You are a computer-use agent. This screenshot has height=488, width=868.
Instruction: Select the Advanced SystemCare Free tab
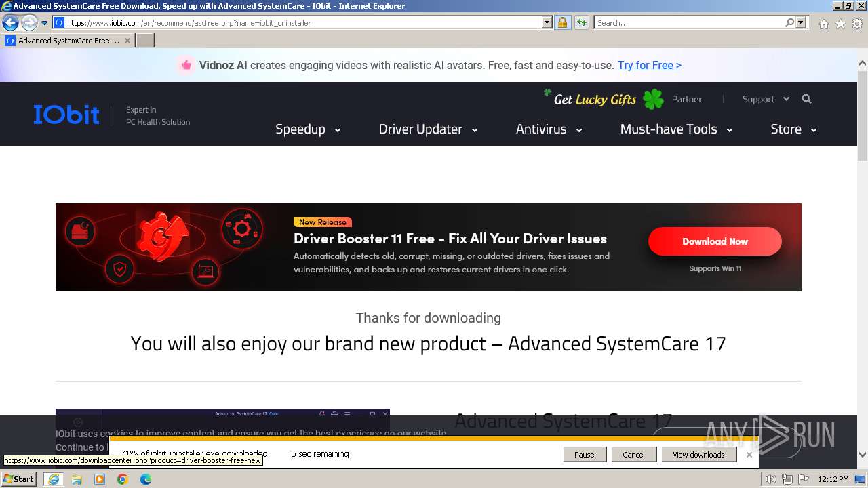68,41
